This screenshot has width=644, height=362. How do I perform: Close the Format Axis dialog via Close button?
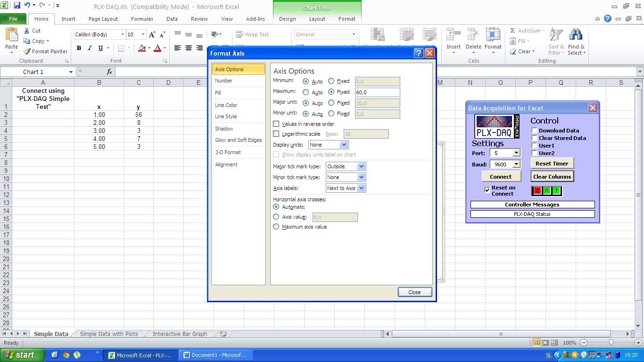[x=415, y=292]
